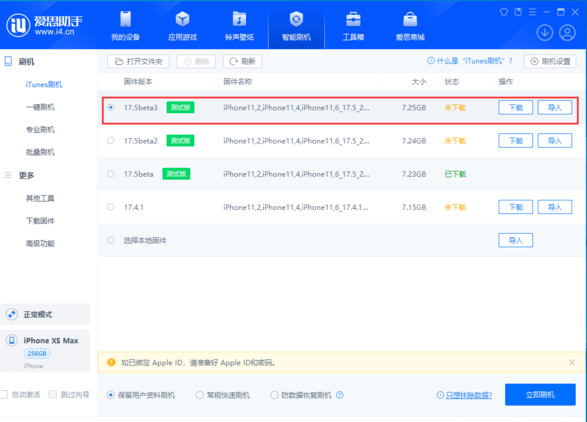Click the 刷机 phone icon in sidebar
587x422 pixels.
8,61
